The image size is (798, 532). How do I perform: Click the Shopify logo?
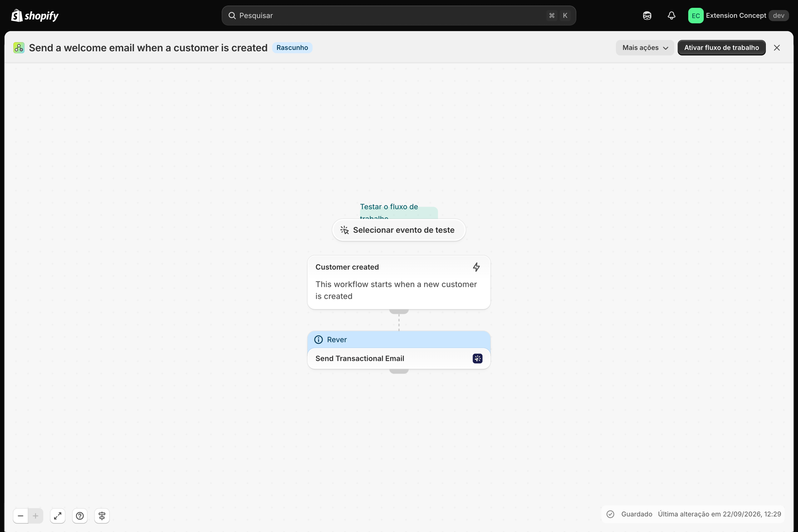click(x=35, y=16)
